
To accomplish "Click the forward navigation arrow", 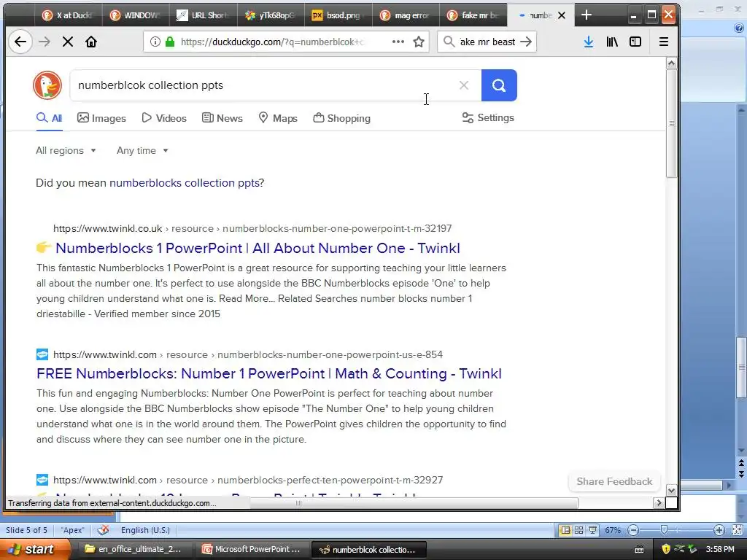I will click(x=44, y=42).
